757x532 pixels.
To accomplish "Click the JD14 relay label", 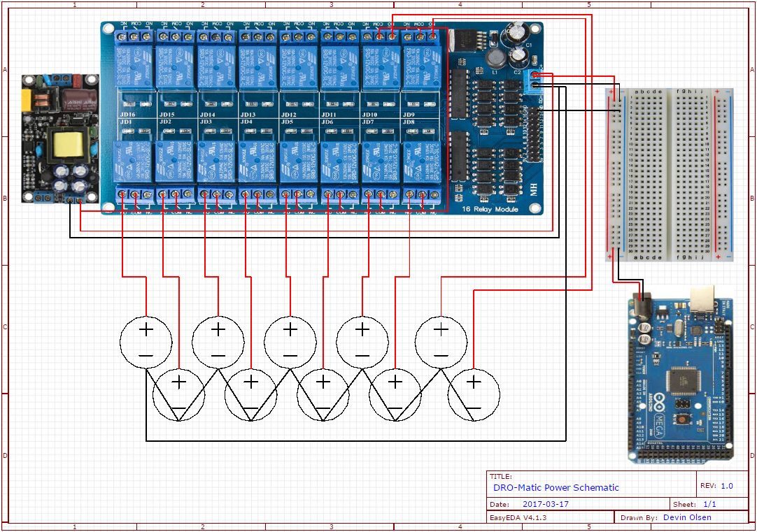I will (x=208, y=115).
